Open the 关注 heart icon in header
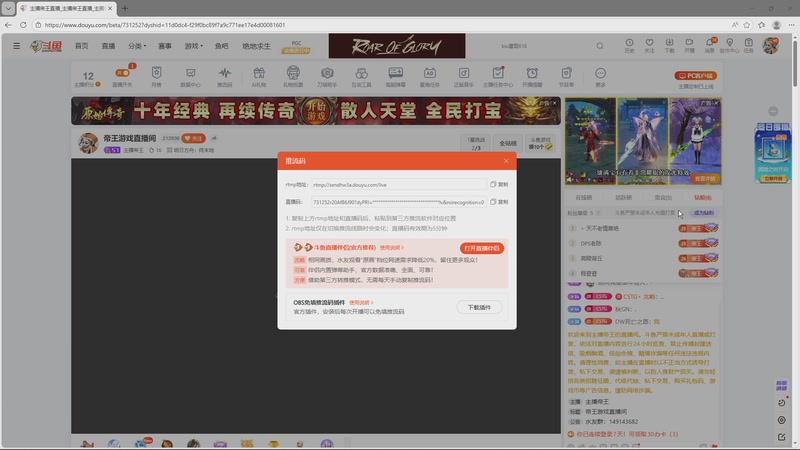Screen dimensions: 800x450 (x=649, y=45)
